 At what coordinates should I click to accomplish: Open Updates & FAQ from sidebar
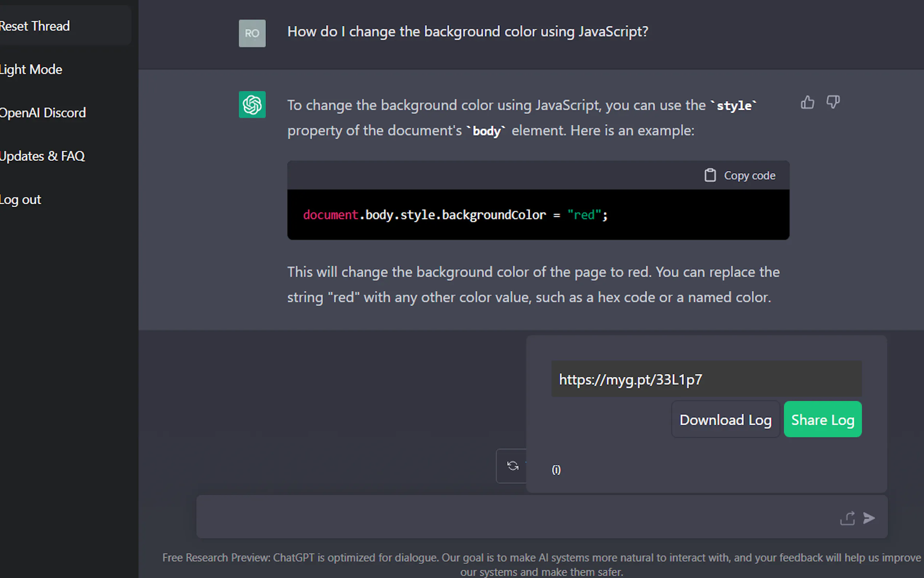[x=43, y=156]
